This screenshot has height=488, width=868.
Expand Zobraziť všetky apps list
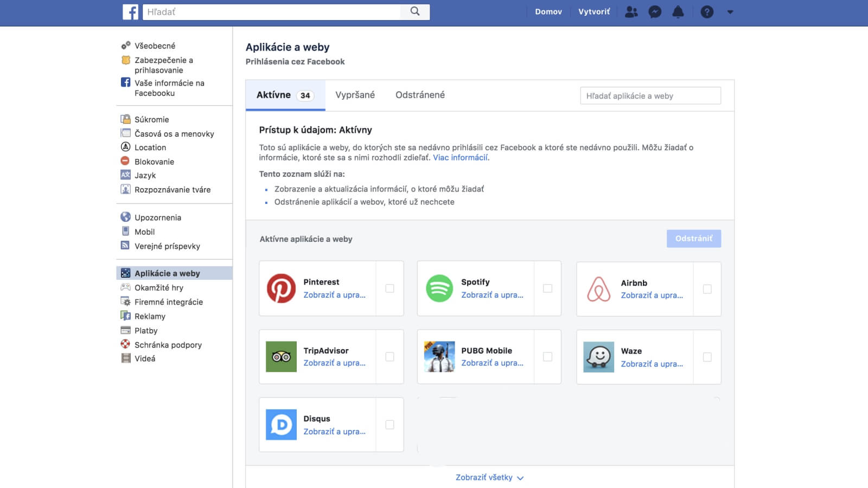pyautogui.click(x=489, y=478)
